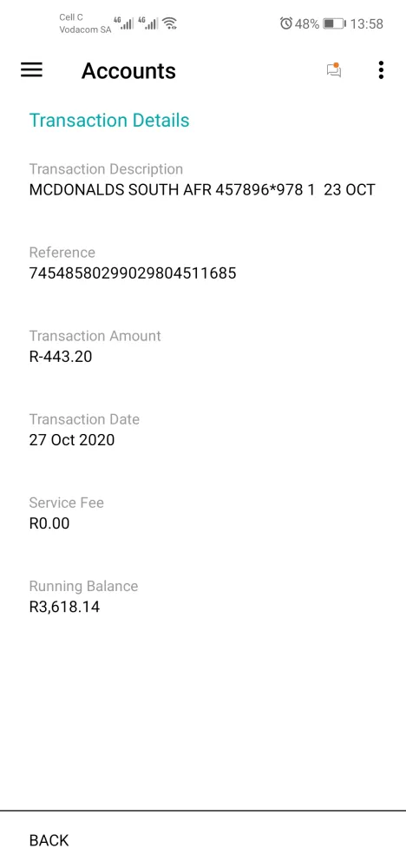Tap the 13:58 clock in status bar
Image resolution: width=406 pixels, height=868 pixels.
(367, 23)
